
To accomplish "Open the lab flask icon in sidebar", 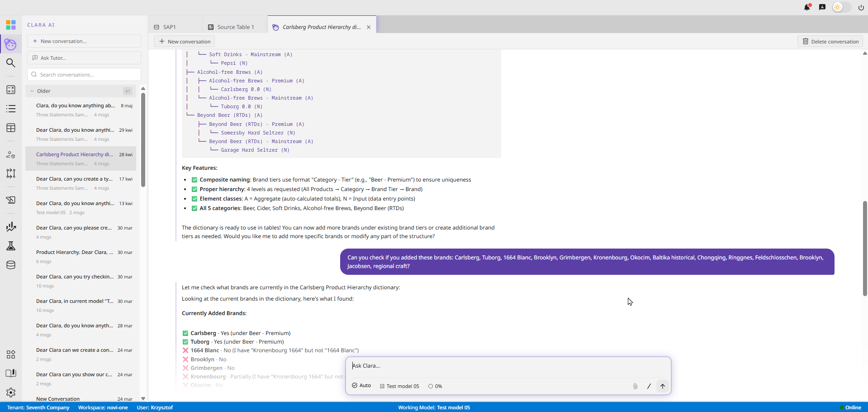I will click(11, 246).
